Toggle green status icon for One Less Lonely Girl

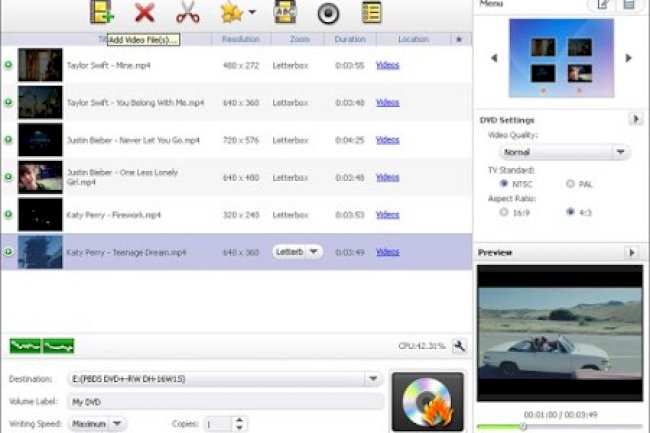(x=8, y=177)
